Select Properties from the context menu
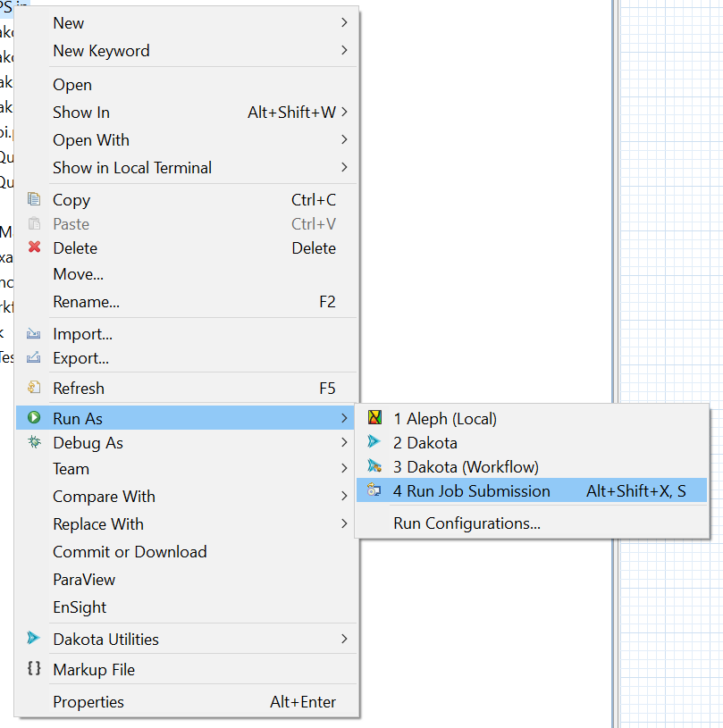The height and width of the screenshot is (728, 723). [88, 702]
